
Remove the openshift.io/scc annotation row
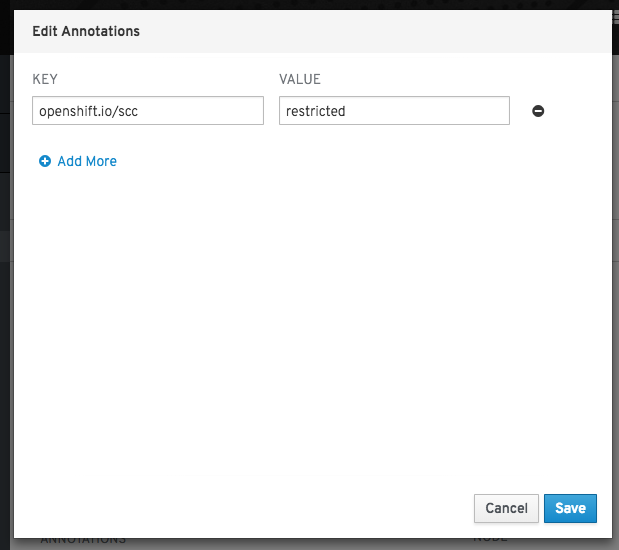tap(538, 111)
